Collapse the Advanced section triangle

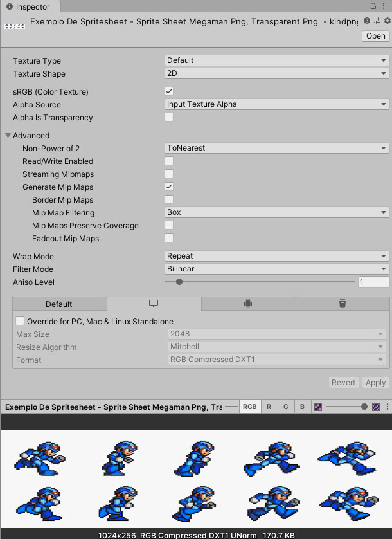8,136
